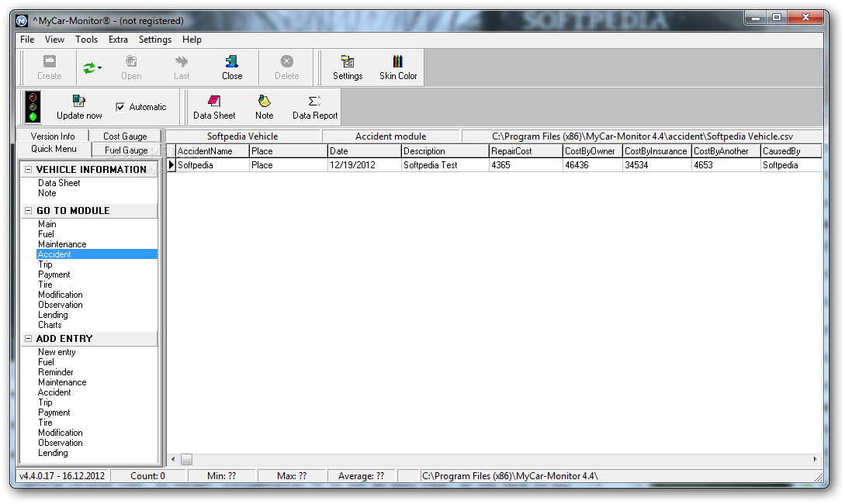Screen dimensions: 845x504
Task: Go to the Observation module
Action: coord(61,305)
